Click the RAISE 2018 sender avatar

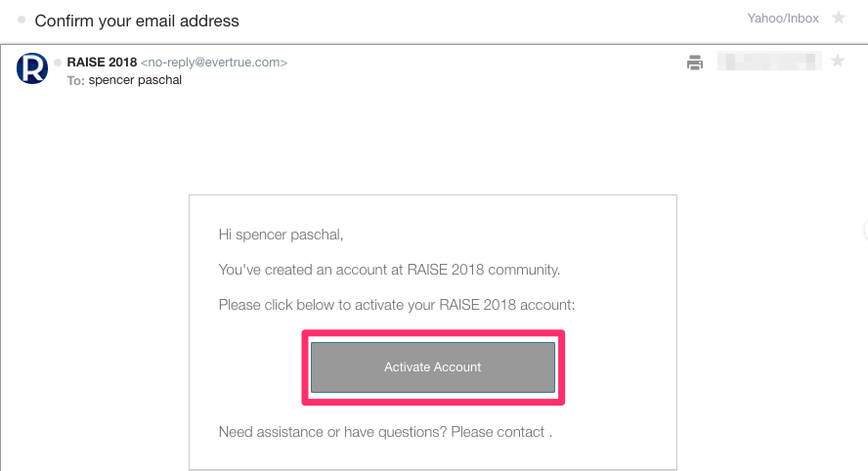(32, 67)
